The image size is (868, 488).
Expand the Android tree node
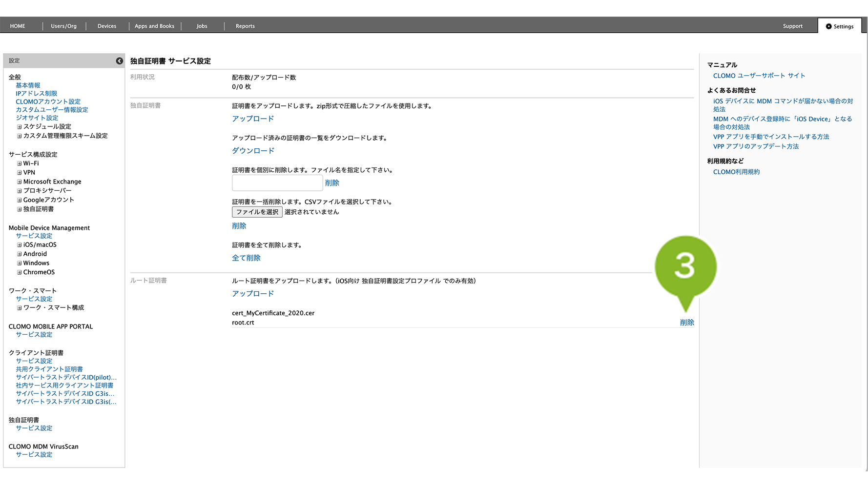pyautogui.click(x=20, y=254)
